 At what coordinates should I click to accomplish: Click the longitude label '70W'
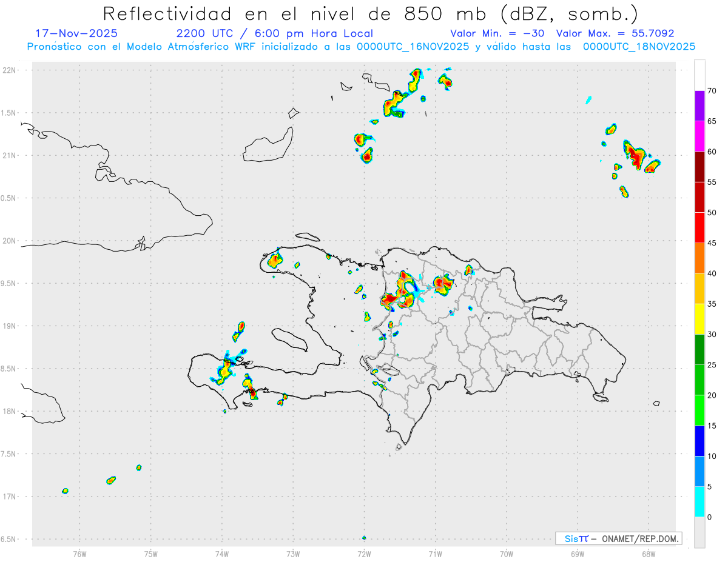click(x=507, y=553)
